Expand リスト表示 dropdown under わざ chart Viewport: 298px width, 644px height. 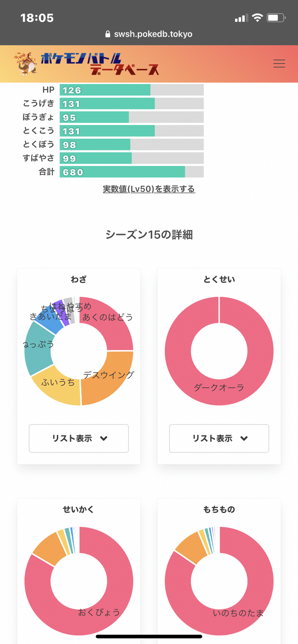79,438
